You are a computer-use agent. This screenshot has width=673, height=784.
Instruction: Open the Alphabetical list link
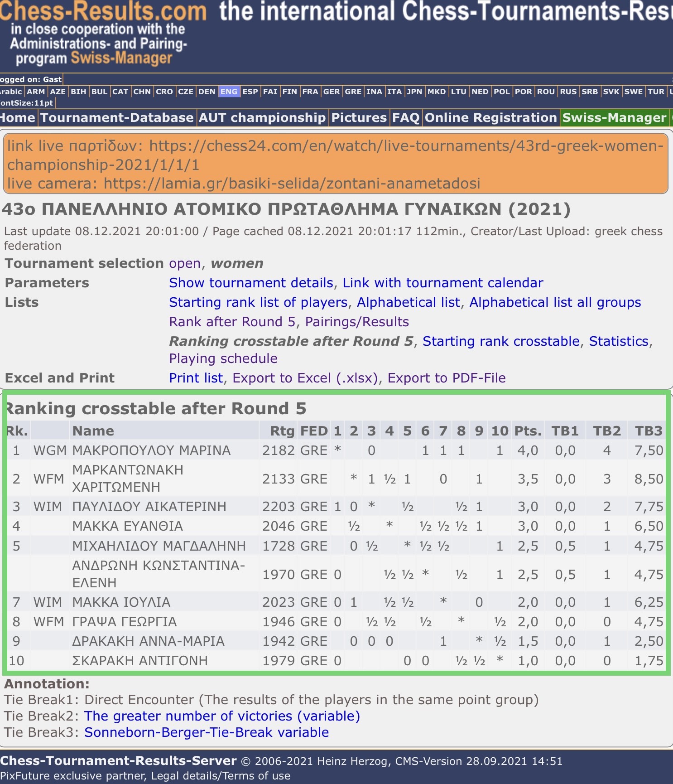[x=409, y=302]
